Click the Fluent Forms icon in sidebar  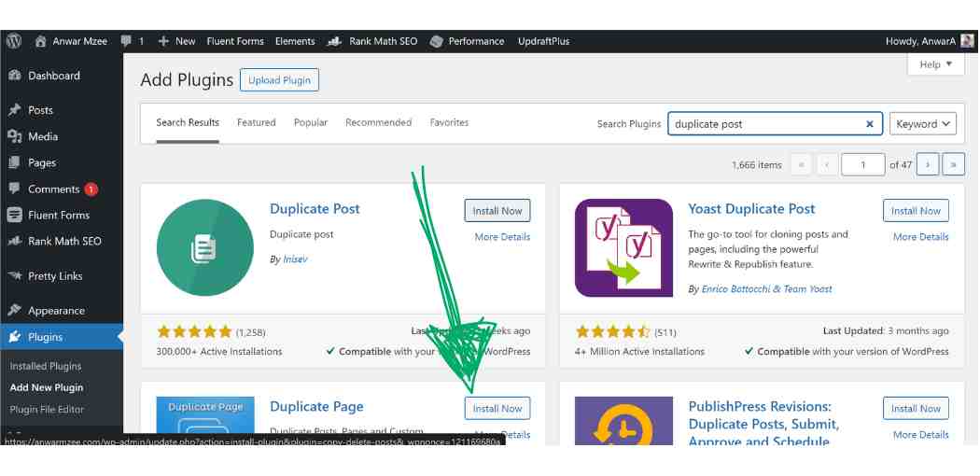click(14, 215)
